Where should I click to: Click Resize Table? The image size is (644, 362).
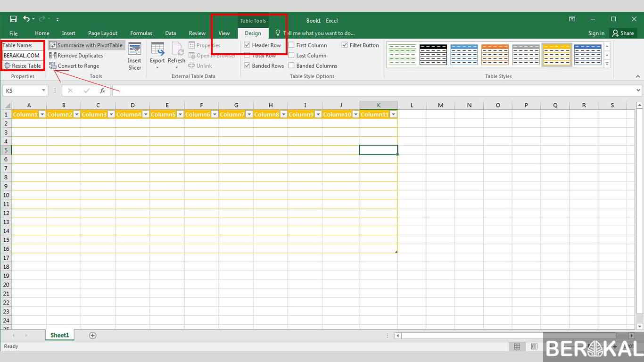(x=23, y=66)
